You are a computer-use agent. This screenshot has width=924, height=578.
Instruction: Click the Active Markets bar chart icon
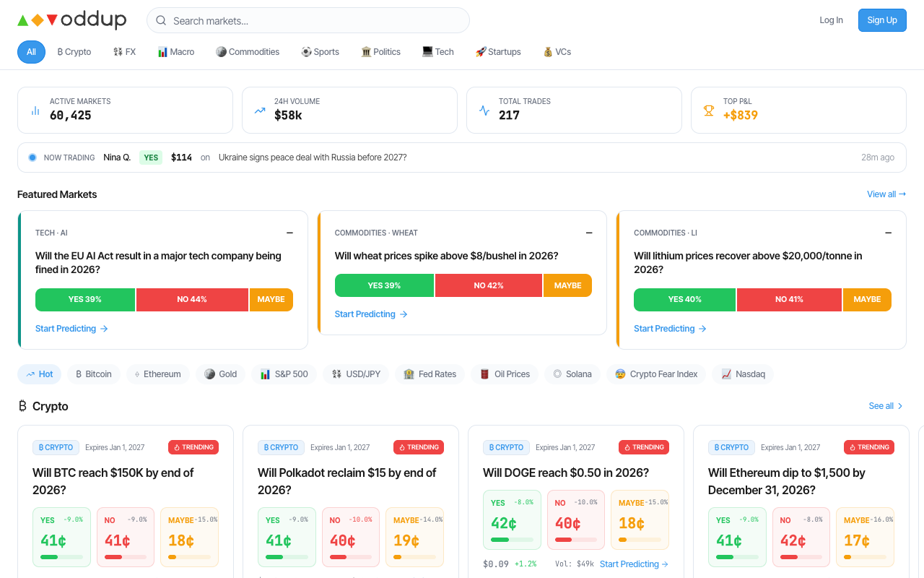(35, 111)
